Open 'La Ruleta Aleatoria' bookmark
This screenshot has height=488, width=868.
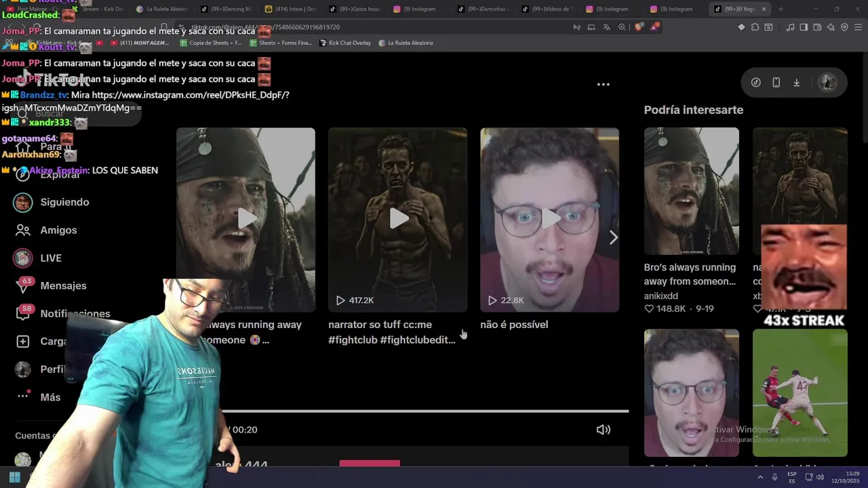(x=406, y=43)
